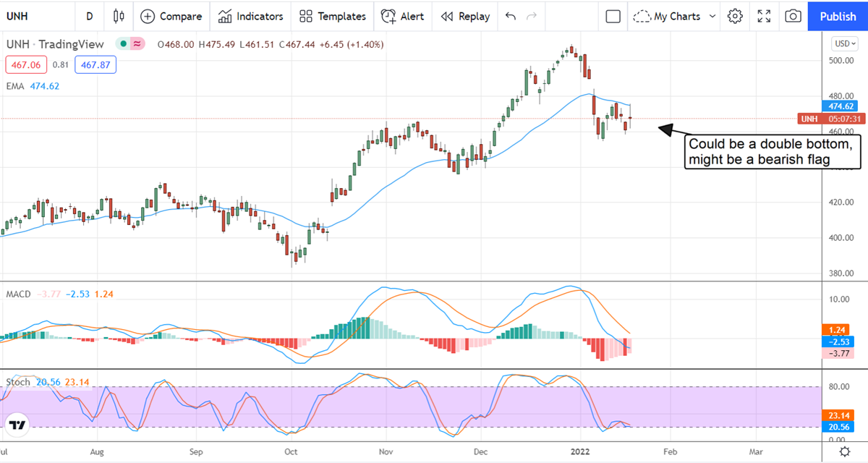This screenshot has width=868, height=463.
Task: Click the blue 474.62 EMA price label
Action: tap(843, 106)
